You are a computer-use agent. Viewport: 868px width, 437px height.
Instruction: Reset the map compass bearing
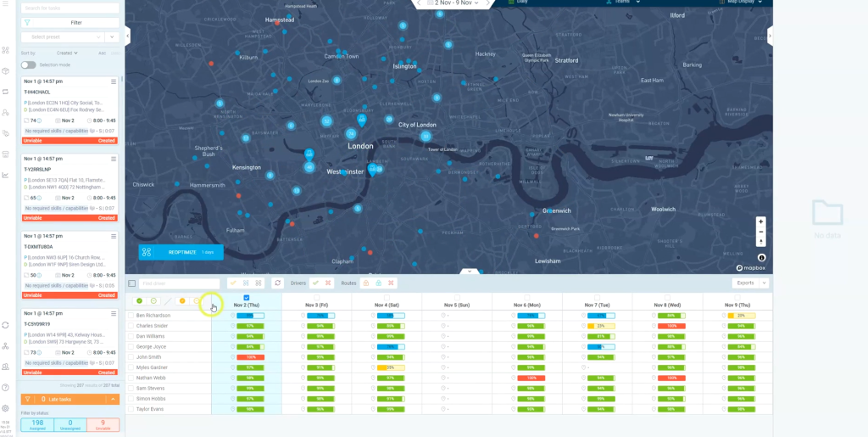(760, 242)
